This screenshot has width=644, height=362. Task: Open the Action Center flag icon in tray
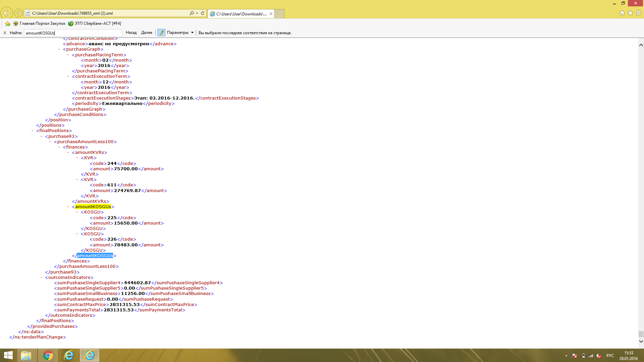[x=575, y=356]
